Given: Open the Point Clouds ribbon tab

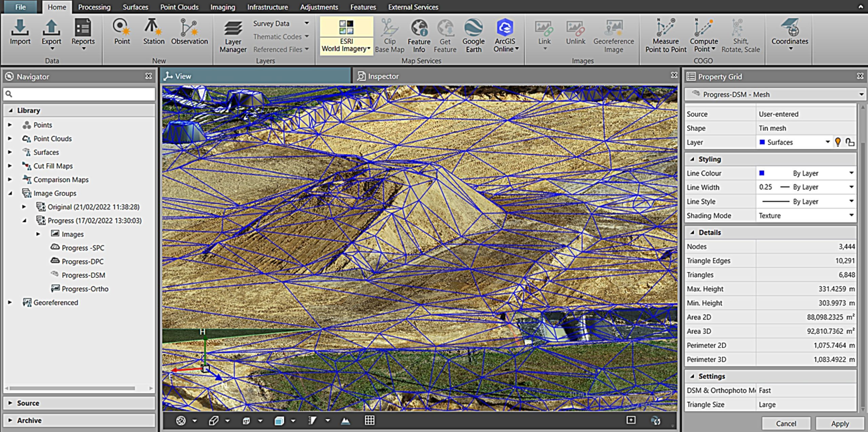Looking at the screenshot, I should 179,7.
